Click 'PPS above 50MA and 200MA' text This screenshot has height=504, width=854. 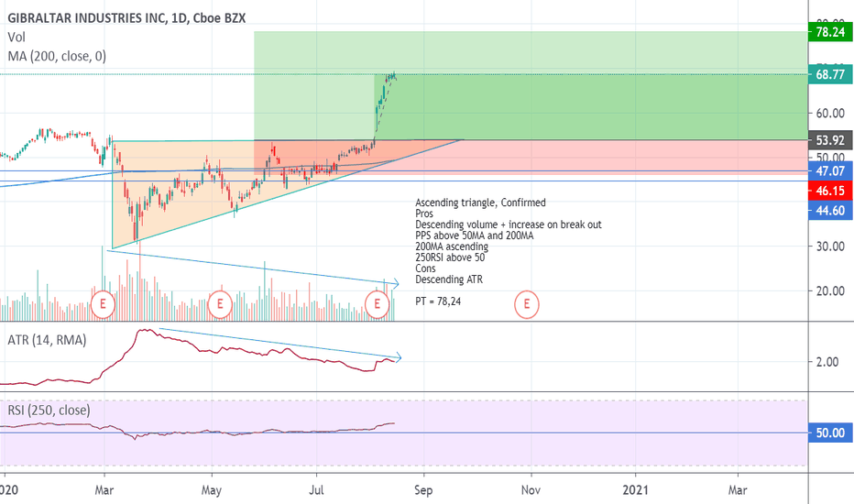tap(475, 236)
